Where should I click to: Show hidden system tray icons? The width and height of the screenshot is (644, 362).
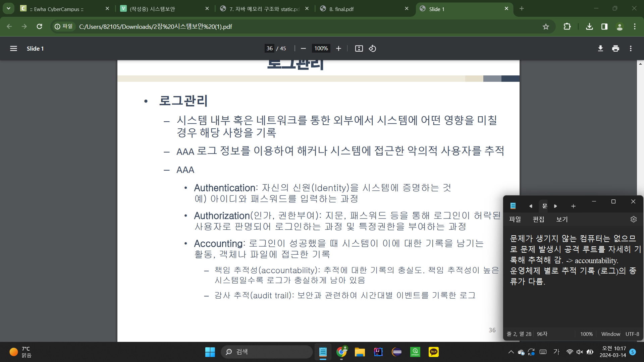pyautogui.click(x=511, y=352)
